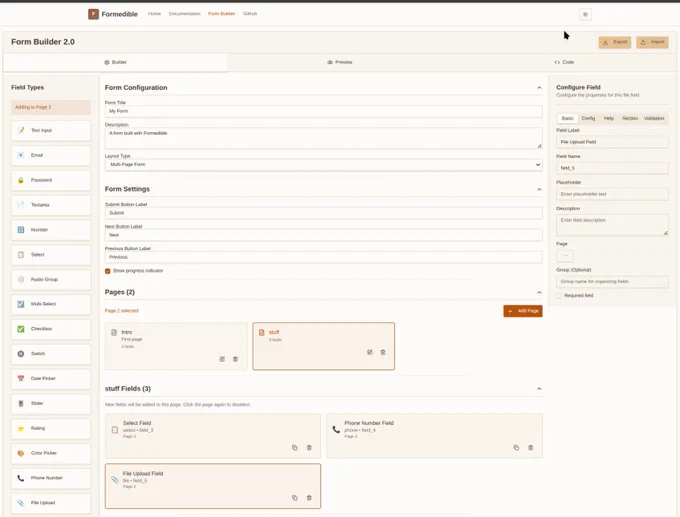Viewport: 680px width, 517px height.
Task: Add a Checkbox field type
Action: point(51,329)
